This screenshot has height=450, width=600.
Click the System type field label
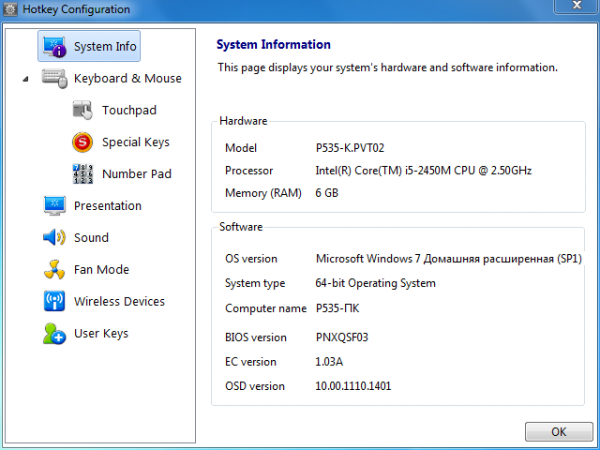click(x=255, y=283)
